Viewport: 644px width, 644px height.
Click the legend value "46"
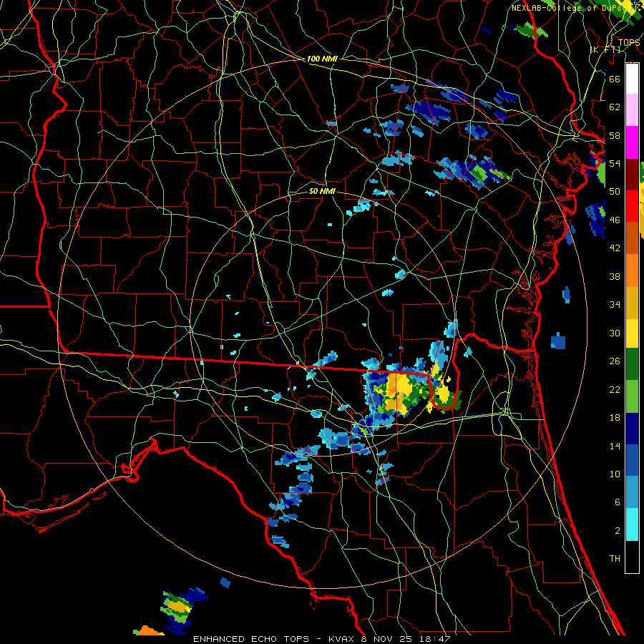[615, 220]
